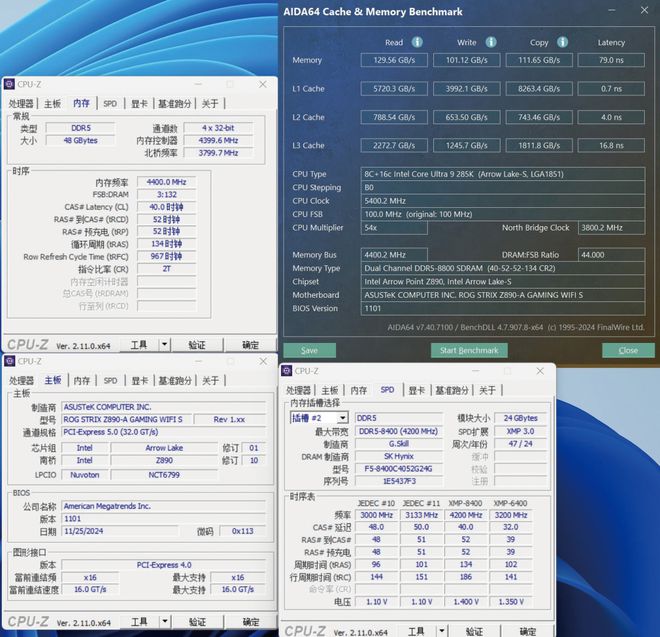Click the Nuvoton LPCIO field
Screen dimensions: 660x637
tap(85, 474)
